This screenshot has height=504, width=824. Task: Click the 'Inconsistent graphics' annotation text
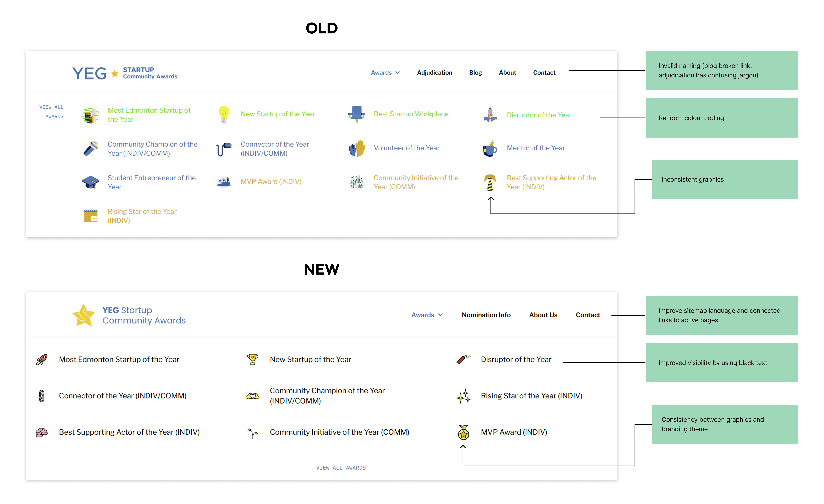[x=693, y=179]
